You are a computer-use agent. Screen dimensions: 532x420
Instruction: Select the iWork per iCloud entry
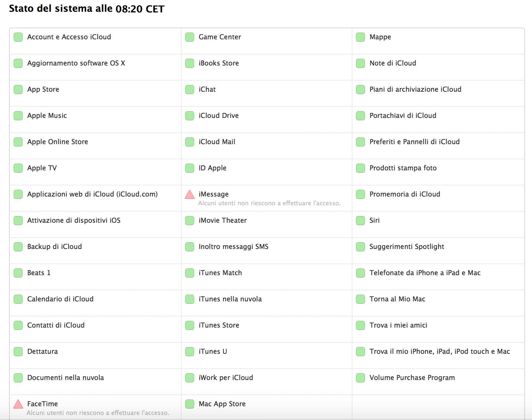coord(226,378)
